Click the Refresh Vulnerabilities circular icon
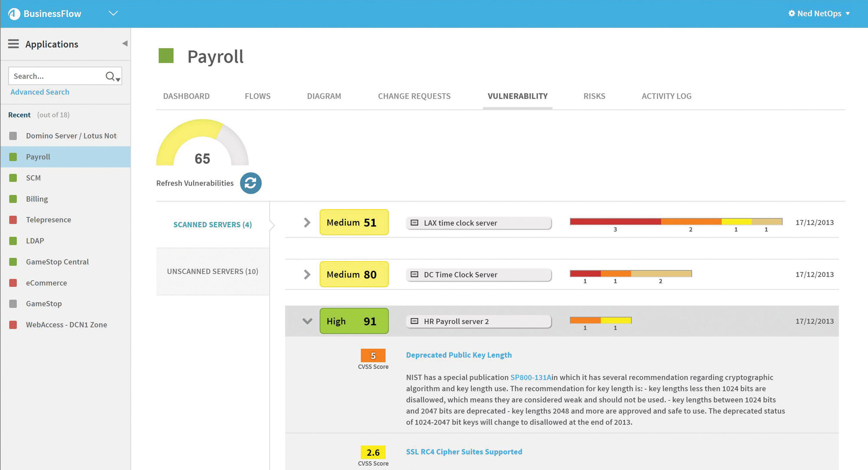Screen dimensions: 868x470 (x=250, y=183)
